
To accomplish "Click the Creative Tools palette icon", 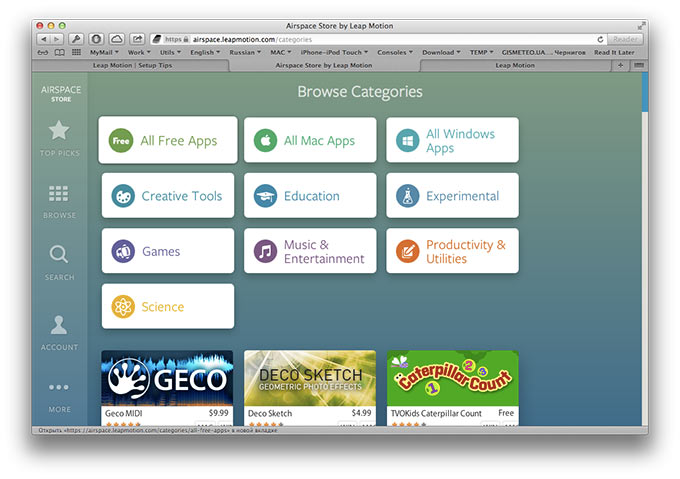I will point(123,196).
